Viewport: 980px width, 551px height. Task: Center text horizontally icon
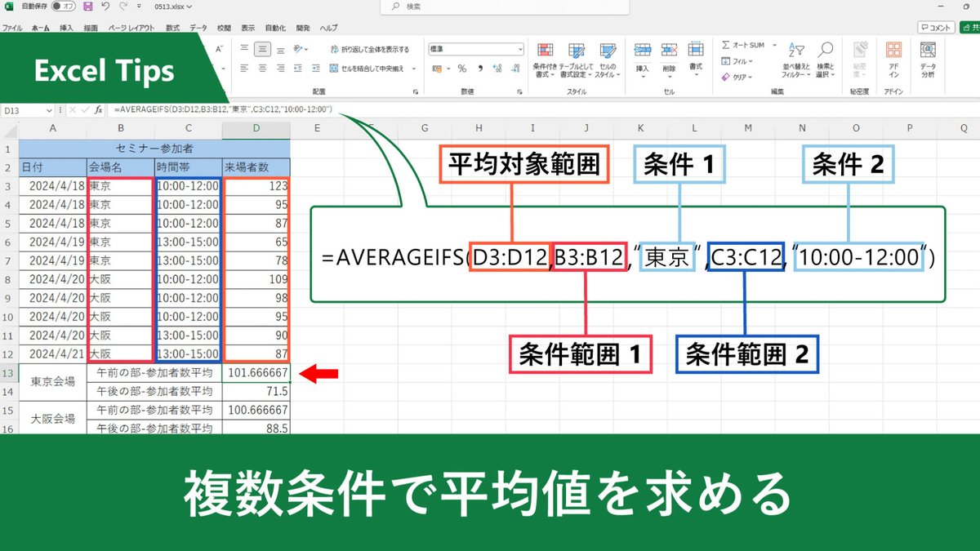262,69
